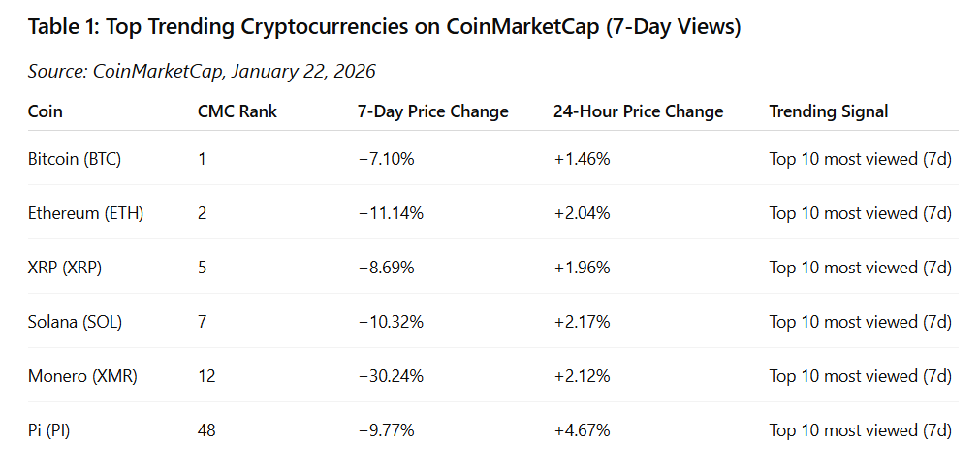980x475 pixels.
Task: Click the Solana (SOL) coin name
Action: click(x=75, y=323)
